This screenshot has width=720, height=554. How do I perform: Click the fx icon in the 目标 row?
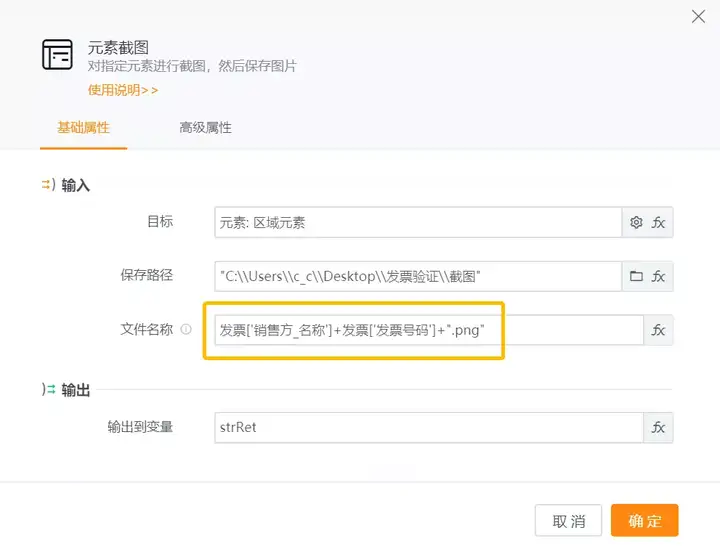659,223
